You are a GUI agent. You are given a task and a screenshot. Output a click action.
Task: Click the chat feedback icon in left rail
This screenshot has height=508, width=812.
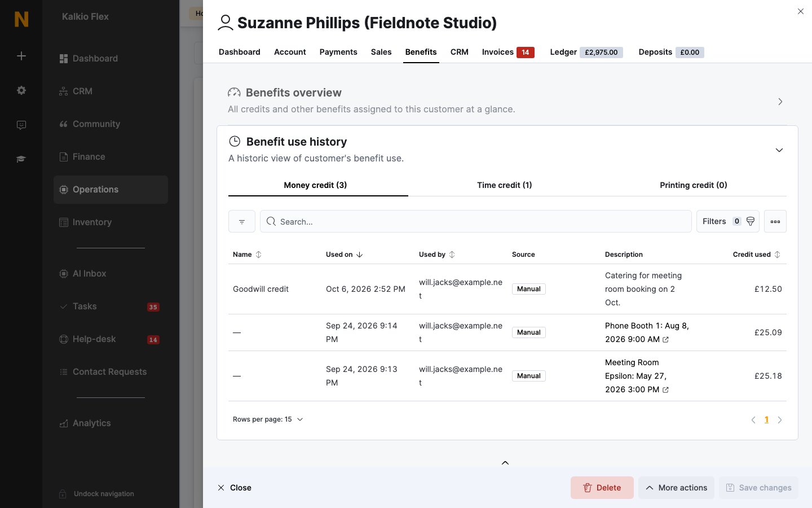coord(21,125)
